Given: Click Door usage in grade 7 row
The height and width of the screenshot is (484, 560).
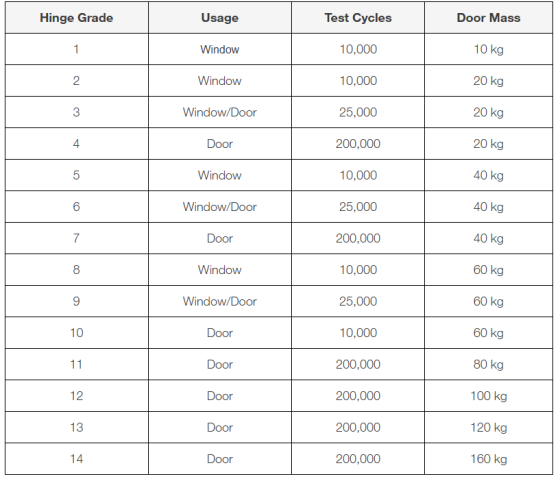Looking at the screenshot, I should (220, 238).
